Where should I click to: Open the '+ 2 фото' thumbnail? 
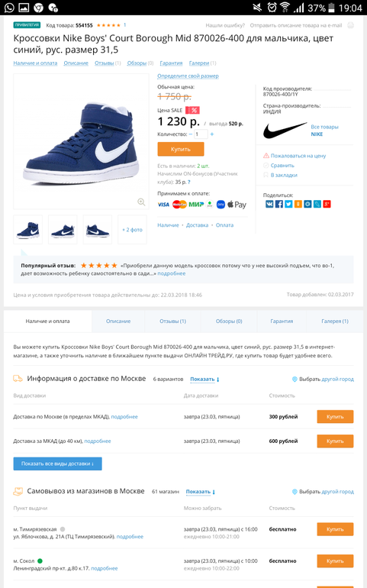(132, 230)
